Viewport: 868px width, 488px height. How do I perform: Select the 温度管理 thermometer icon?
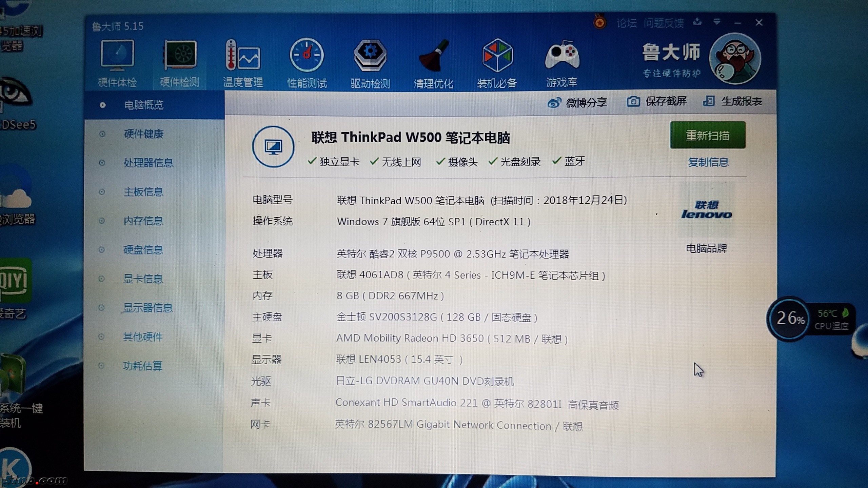(243, 56)
